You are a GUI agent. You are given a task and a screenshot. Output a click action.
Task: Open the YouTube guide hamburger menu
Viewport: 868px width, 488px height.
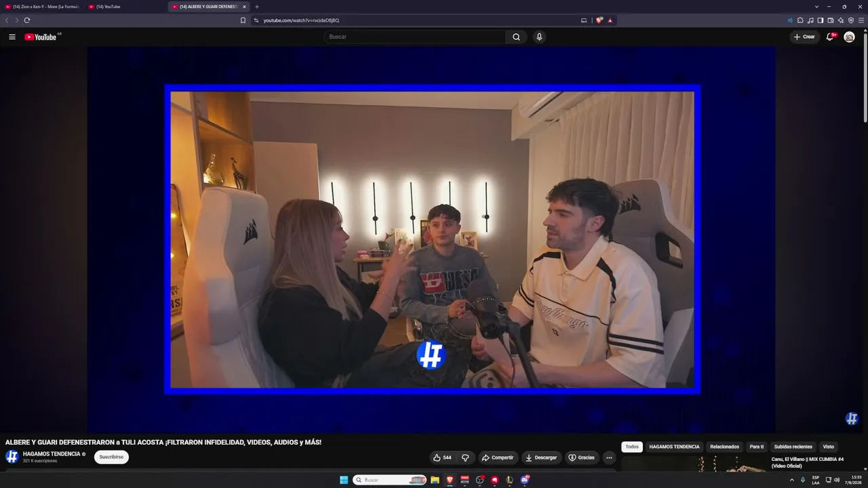12,37
